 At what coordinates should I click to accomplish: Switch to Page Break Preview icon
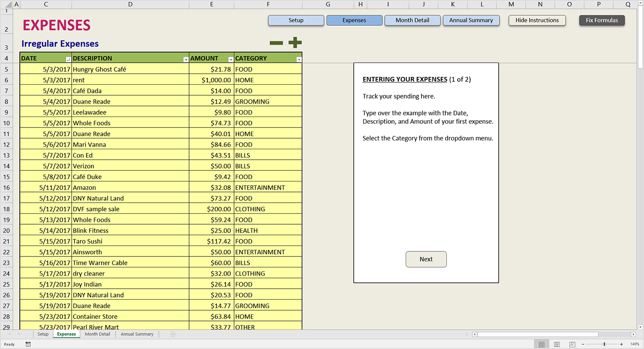click(572, 344)
